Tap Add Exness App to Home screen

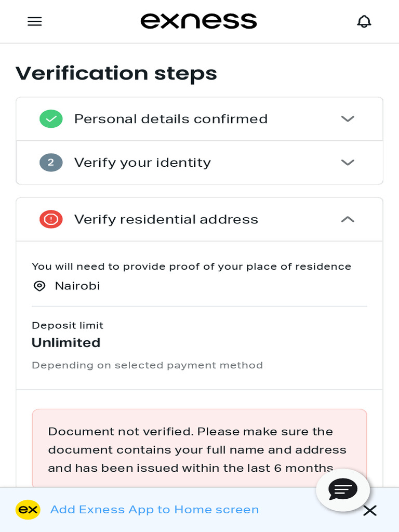point(154,510)
